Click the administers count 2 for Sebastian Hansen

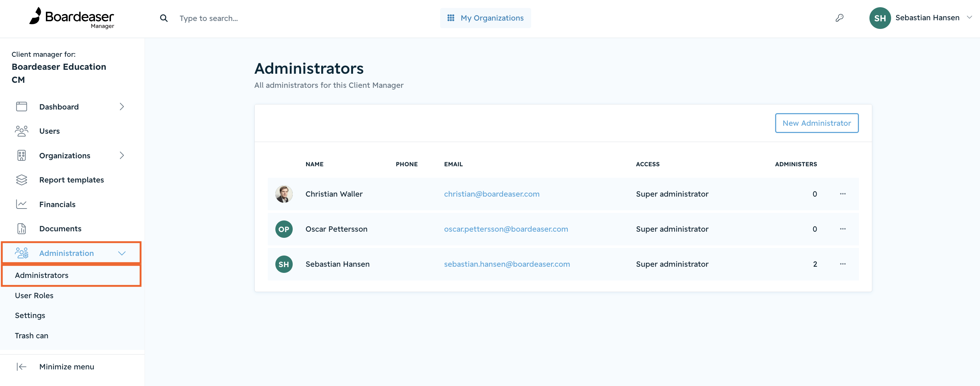pyautogui.click(x=815, y=264)
